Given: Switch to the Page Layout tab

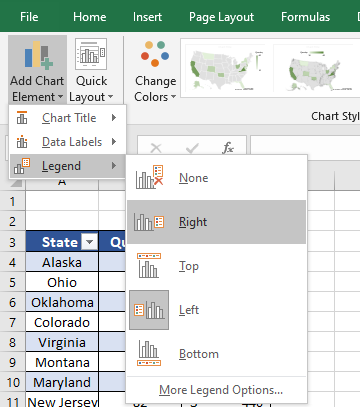Looking at the screenshot, I should pyautogui.click(x=221, y=17).
